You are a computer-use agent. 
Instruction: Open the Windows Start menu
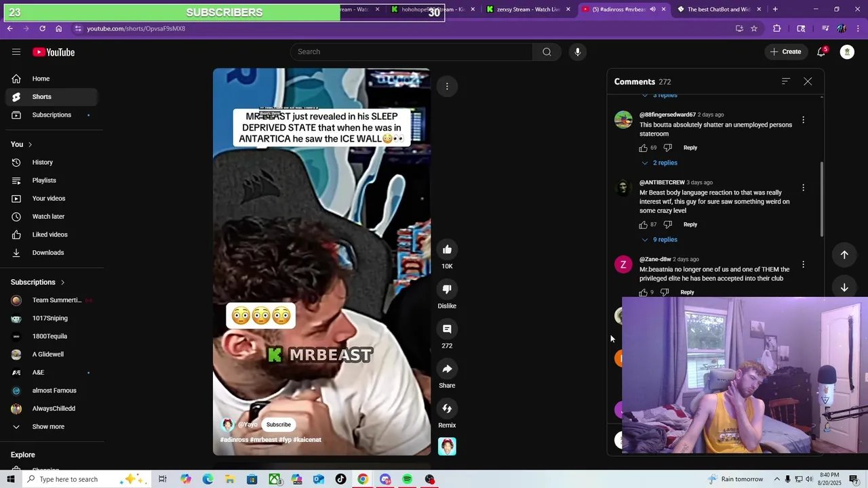tap(10, 479)
